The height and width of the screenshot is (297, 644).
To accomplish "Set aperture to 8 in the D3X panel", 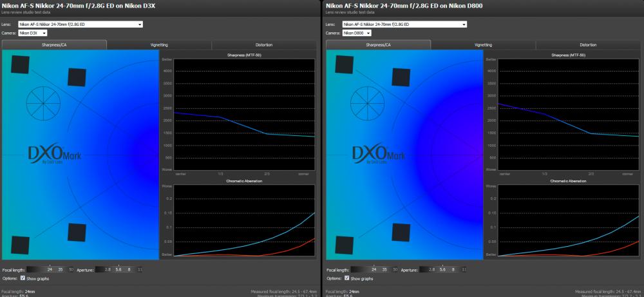I will coord(129,270).
